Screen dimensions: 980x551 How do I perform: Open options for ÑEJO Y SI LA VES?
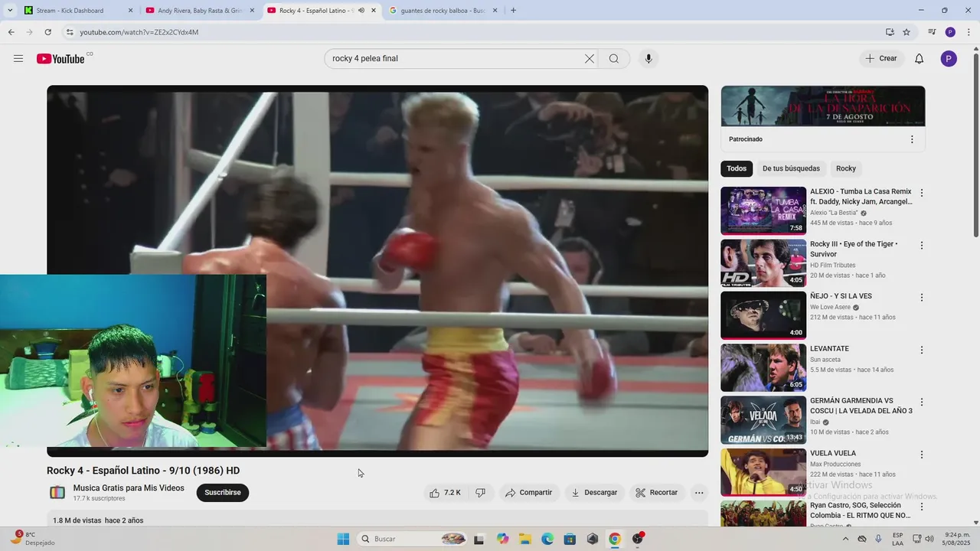tap(922, 298)
